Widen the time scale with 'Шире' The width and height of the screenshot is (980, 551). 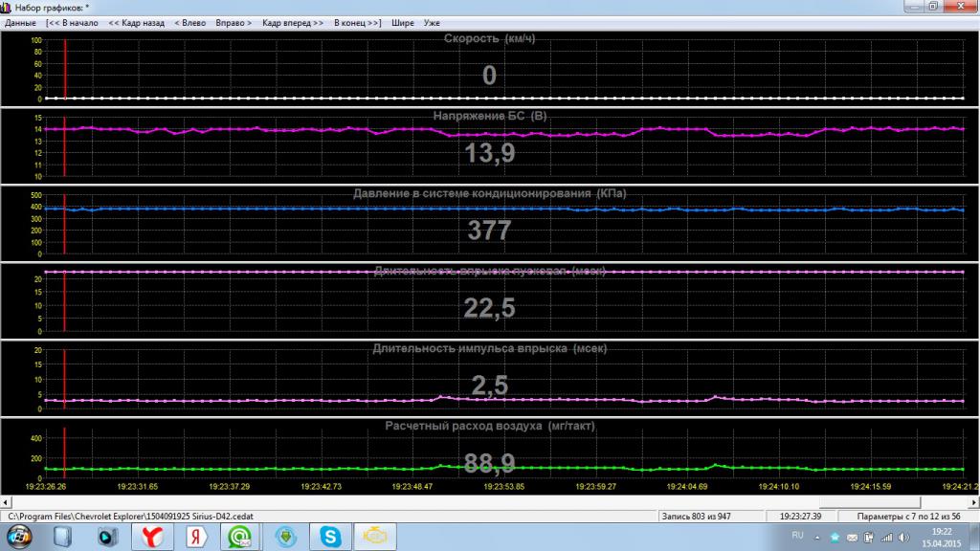[x=403, y=23]
